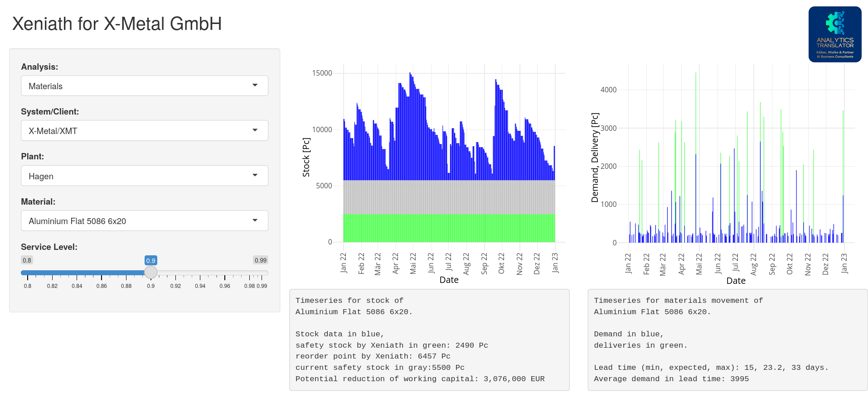
Task: Click the 0.9 slider value bubble
Action: pos(151,260)
